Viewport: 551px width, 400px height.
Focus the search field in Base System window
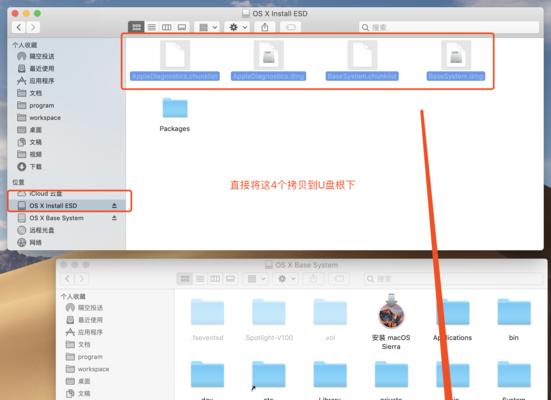[x=454, y=279]
